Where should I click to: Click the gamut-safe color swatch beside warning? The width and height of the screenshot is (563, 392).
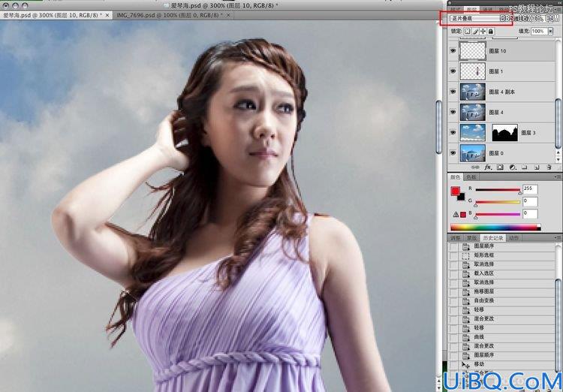click(x=463, y=215)
